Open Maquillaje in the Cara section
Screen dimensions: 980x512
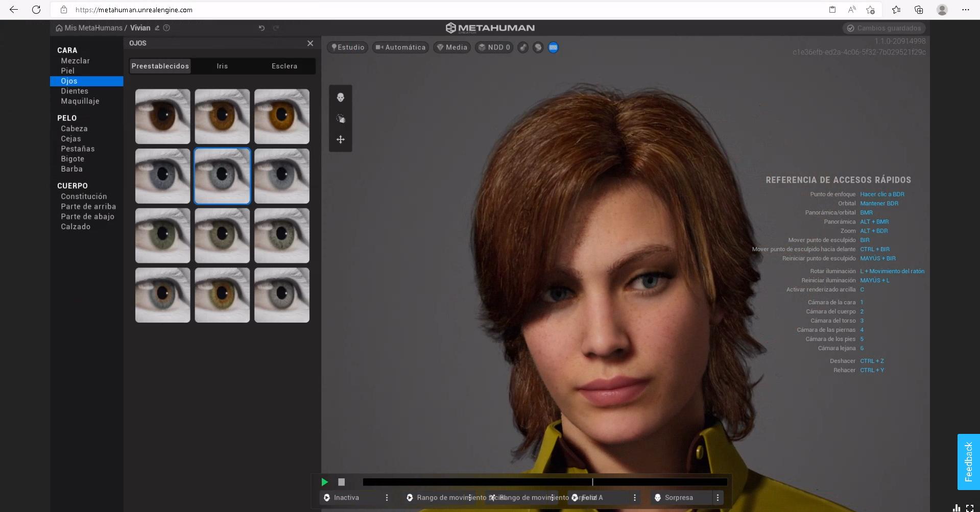click(x=80, y=101)
